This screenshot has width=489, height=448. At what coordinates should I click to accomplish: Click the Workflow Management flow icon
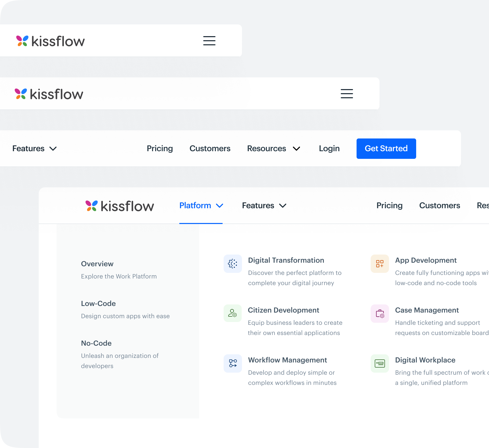[233, 363]
